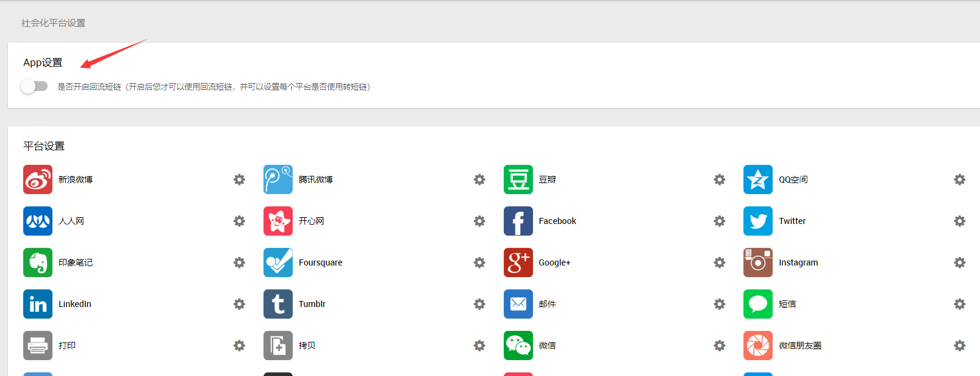Click the 开心网 platform icon
This screenshot has height=376, width=980.
[x=278, y=221]
